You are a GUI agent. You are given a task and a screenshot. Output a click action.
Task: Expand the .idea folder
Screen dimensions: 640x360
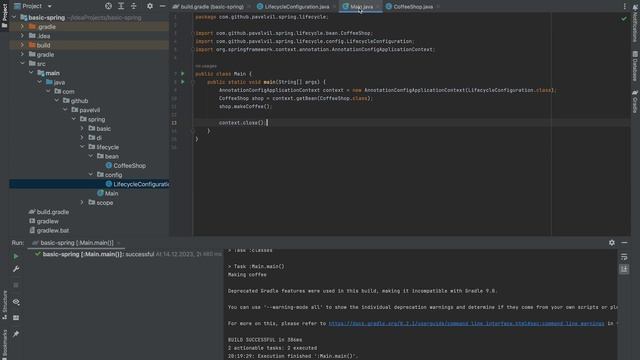tap(23, 36)
